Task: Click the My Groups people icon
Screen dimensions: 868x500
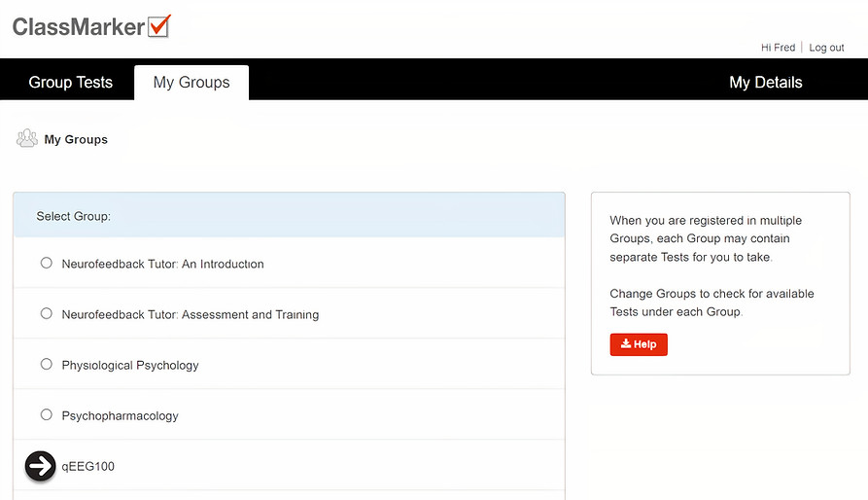Action: 26,138
